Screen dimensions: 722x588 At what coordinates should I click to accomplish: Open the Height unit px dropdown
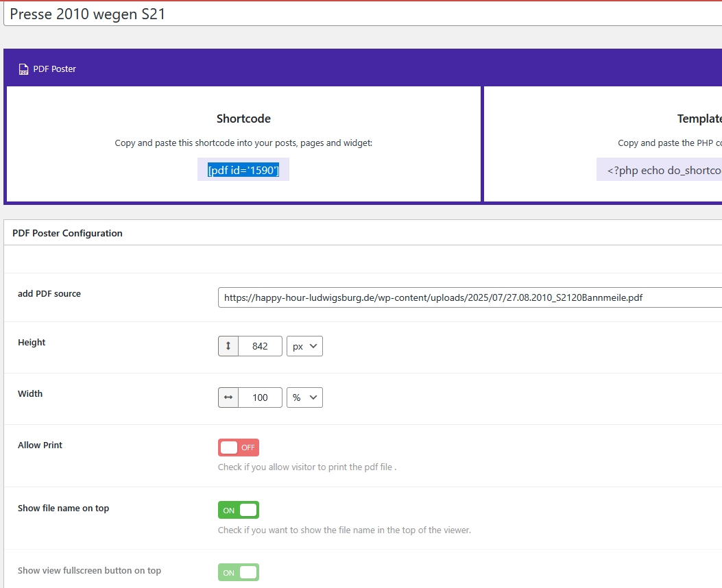[304, 346]
